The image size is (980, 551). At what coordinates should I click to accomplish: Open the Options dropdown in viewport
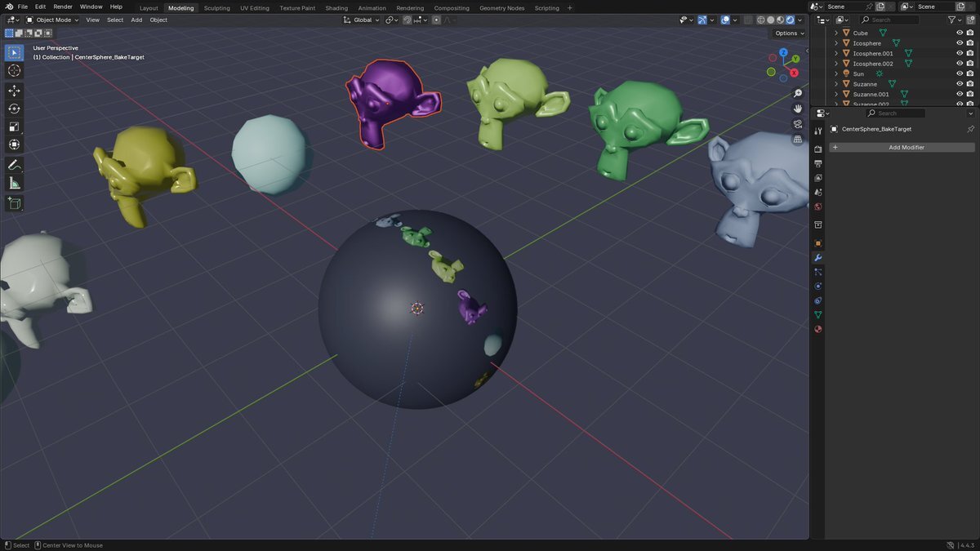(789, 33)
